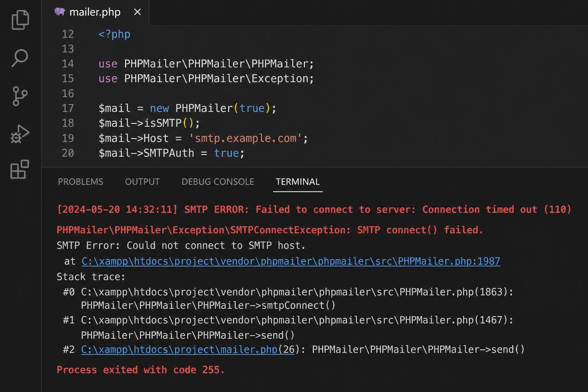Click 'Process exited with code 255.' message
The image size is (588, 392).
[140, 370]
